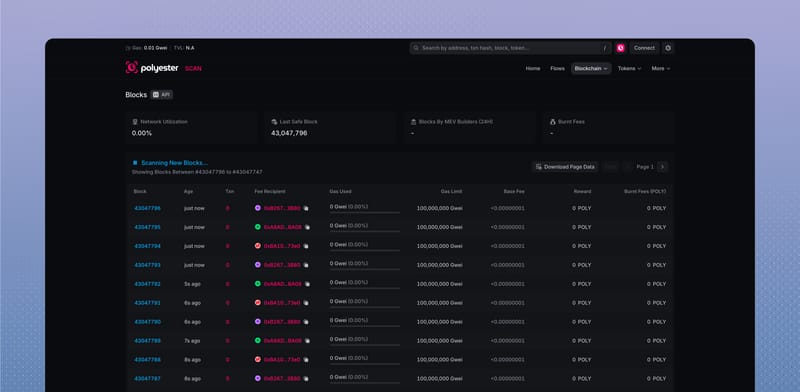Open block 43047788
The width and height of the screenshot is (800, 392).
147,360
